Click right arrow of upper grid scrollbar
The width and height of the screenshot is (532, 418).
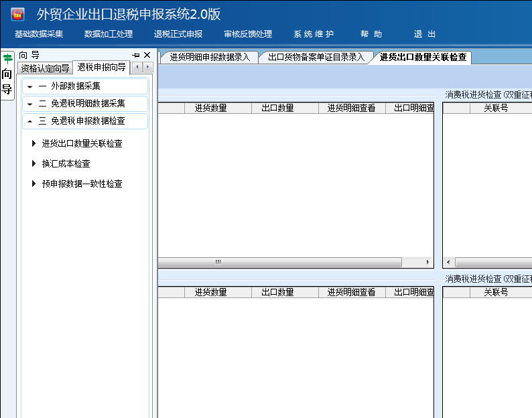pyautogui.click(x=428, y=263)
